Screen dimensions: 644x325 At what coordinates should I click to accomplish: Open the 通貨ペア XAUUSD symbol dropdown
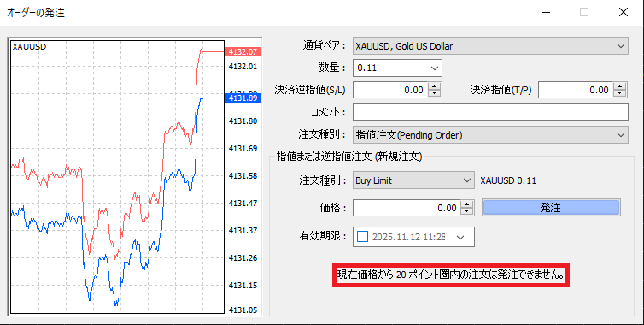pyautogui.click(x=490, y=46)
